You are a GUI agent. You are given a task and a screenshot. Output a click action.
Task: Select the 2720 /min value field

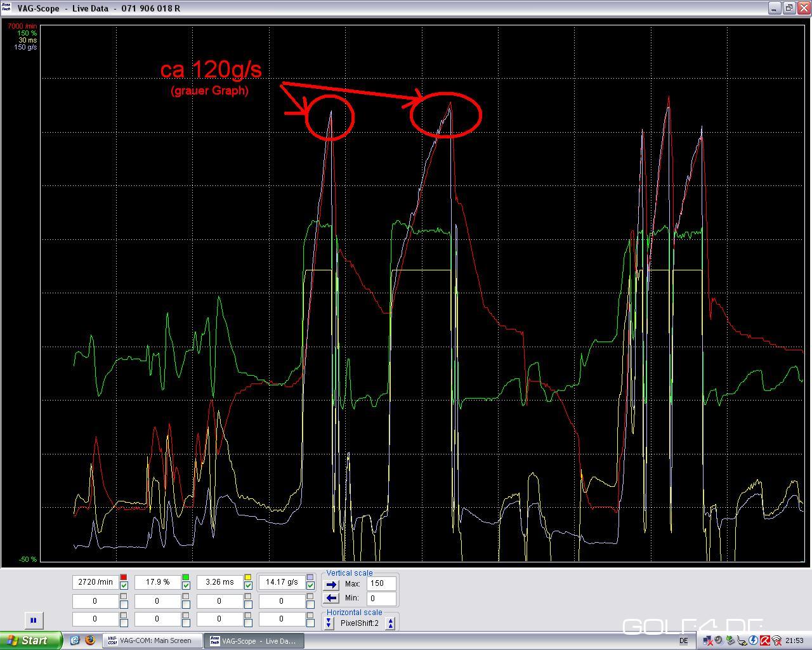click(x=95, y=582)
